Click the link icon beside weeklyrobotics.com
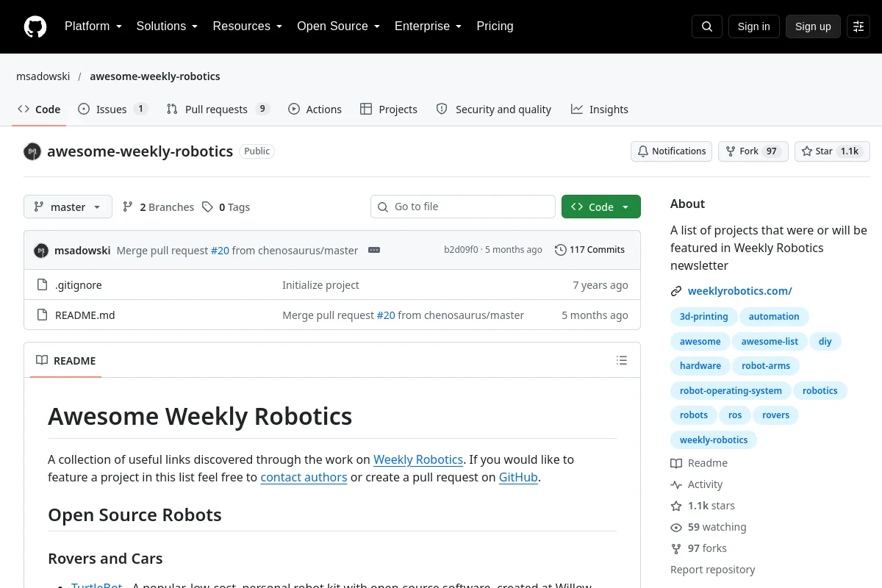Image resolution: width=882 pixels, height=588 pixels. (x=676, y=291)
